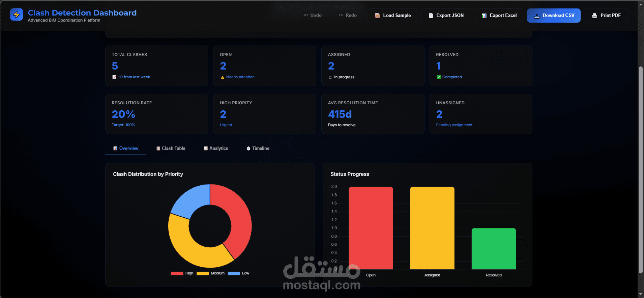Screen dimensions: 644x298
Task: Click the 'Days to resolve' text
Action: (x=342, y=125)
